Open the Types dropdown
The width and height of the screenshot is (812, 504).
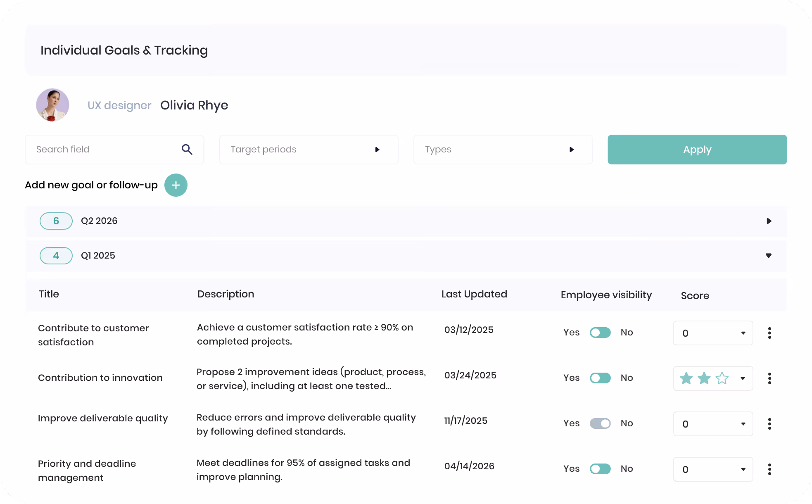click(x=503, y=150)
